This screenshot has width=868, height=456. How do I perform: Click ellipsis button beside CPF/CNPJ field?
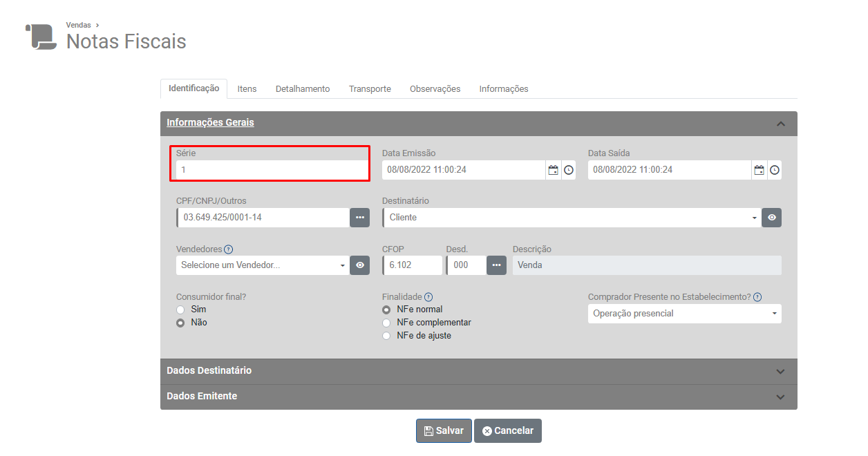(x=359, y=218)
